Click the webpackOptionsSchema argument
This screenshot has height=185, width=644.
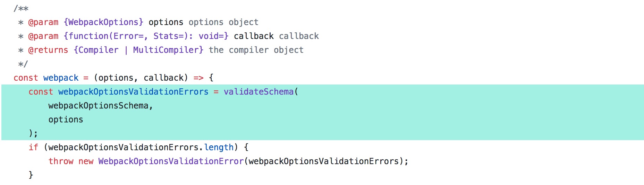pyautogui.click(x=98, y=106)
